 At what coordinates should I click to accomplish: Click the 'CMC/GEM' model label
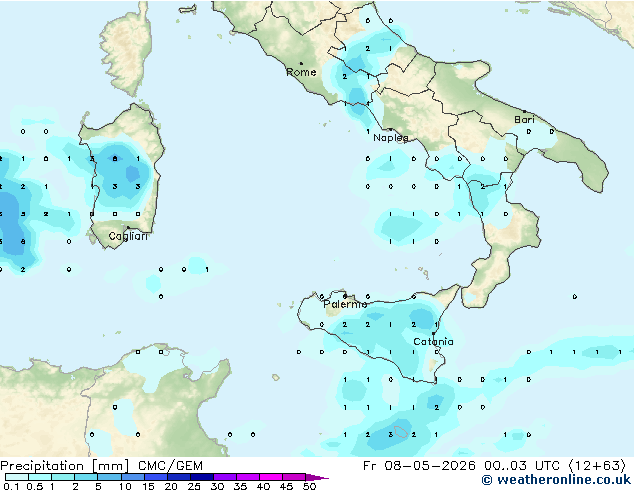click(170, 466)
